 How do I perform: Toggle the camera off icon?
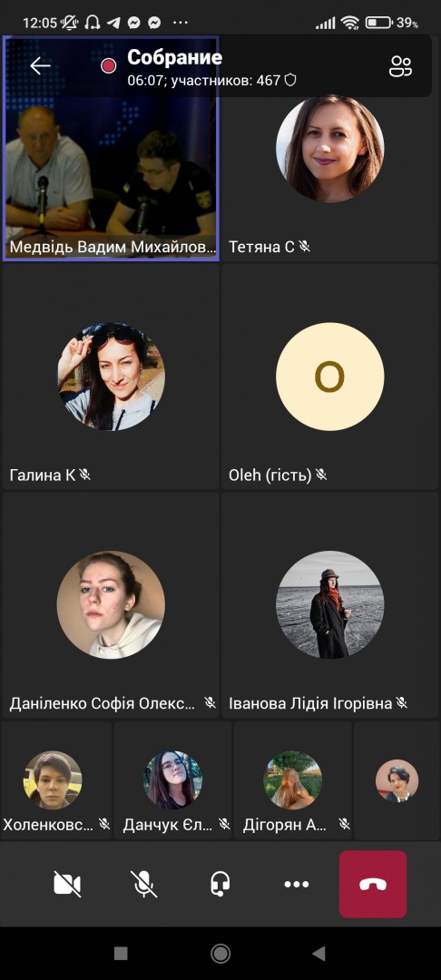[x=67, y=884]
